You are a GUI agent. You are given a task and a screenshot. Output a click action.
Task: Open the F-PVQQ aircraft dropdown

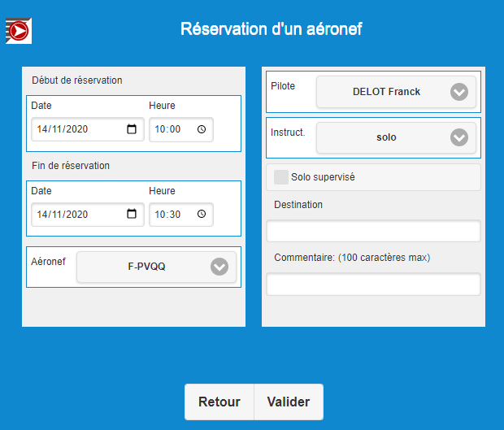tap(157, 267)
